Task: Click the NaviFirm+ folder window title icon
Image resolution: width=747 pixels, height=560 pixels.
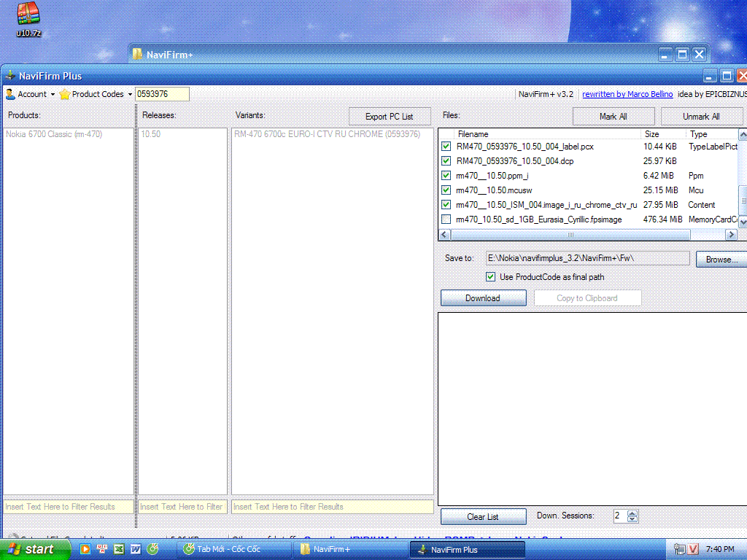Action: pos(137,54)
